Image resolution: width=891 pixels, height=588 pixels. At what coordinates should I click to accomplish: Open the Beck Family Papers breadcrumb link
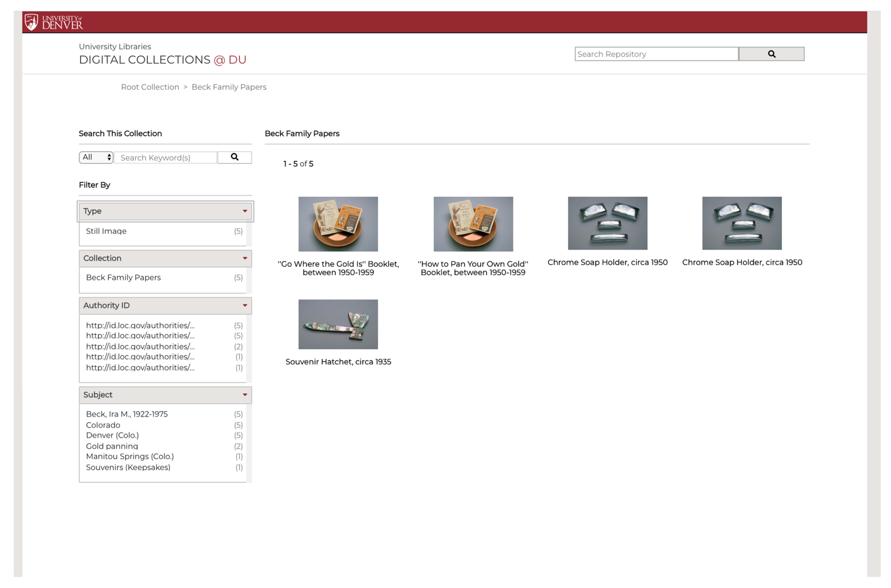[229, 87]
